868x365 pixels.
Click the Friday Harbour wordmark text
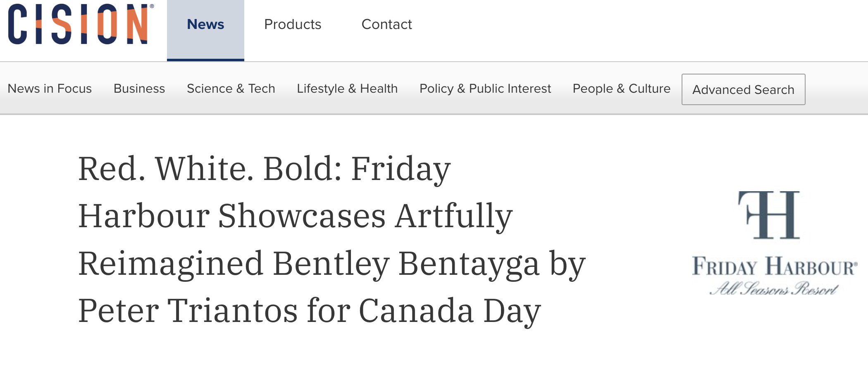tap(775, 267)
